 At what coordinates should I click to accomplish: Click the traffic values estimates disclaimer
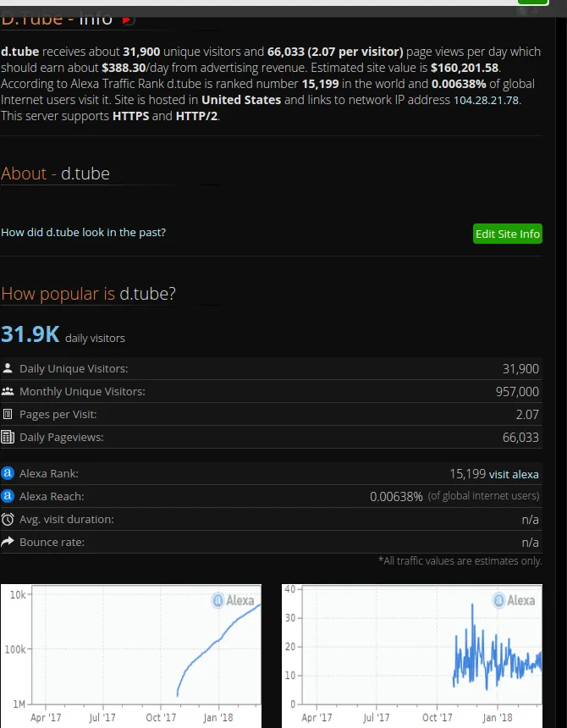point(460,561)
